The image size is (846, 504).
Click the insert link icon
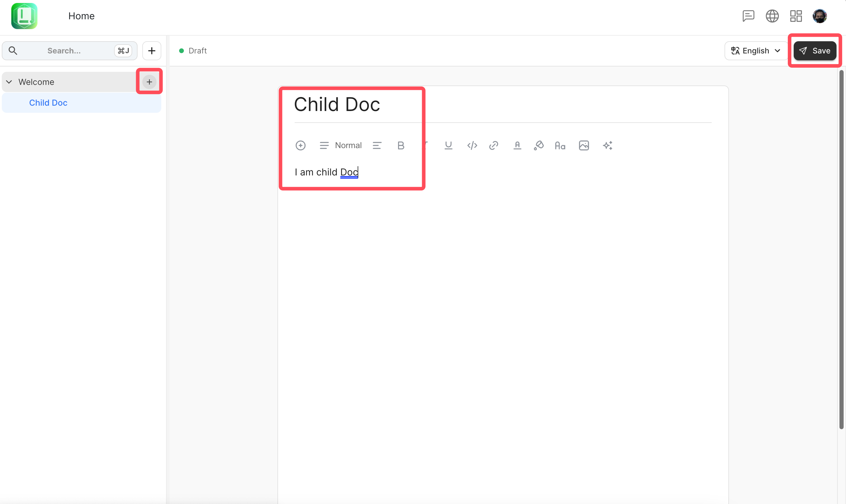[x=493, y=145]
